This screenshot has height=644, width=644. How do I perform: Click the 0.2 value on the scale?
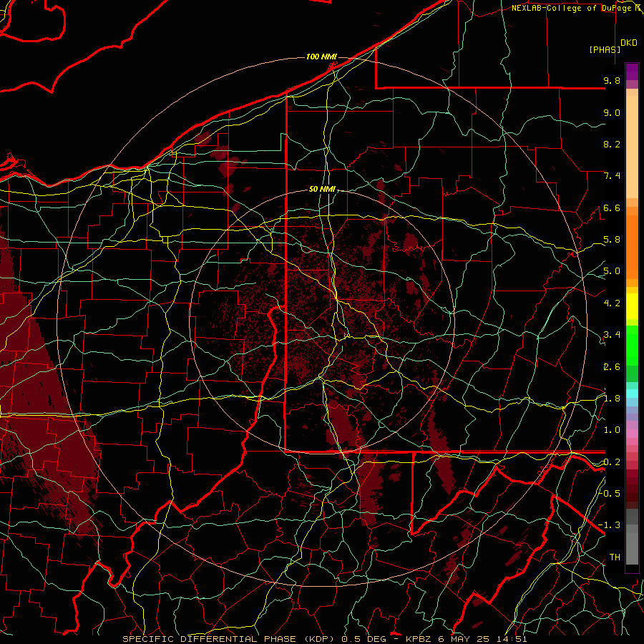(612, 462)
